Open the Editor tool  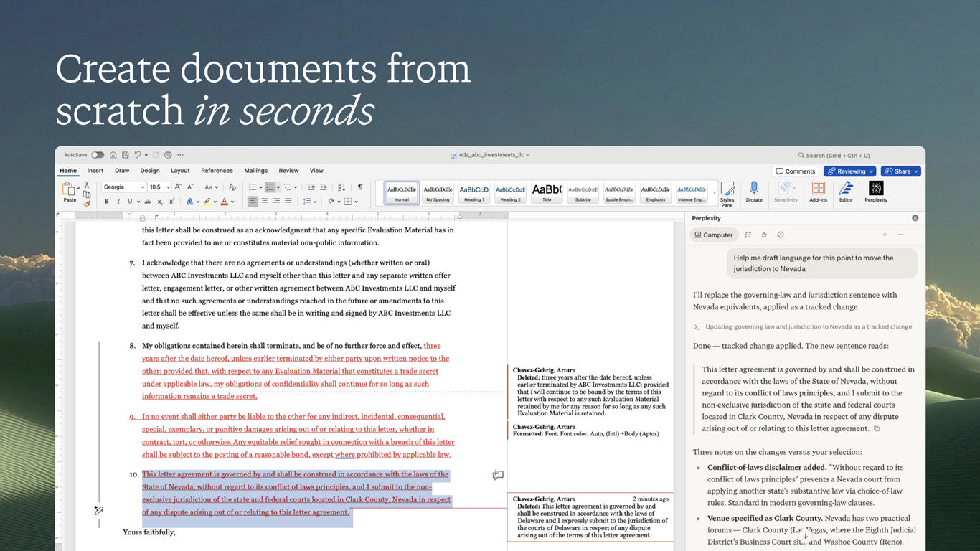click(846, 192)
